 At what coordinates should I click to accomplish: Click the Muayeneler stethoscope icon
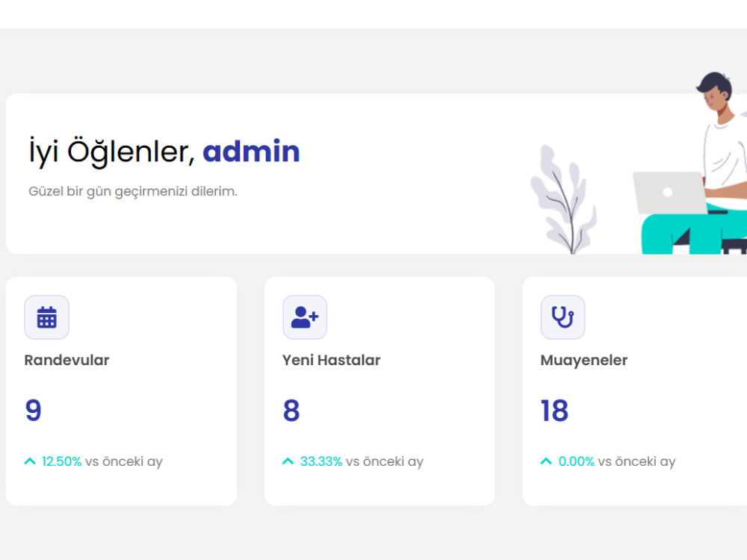pyautogui.click(x=562, y=317)
